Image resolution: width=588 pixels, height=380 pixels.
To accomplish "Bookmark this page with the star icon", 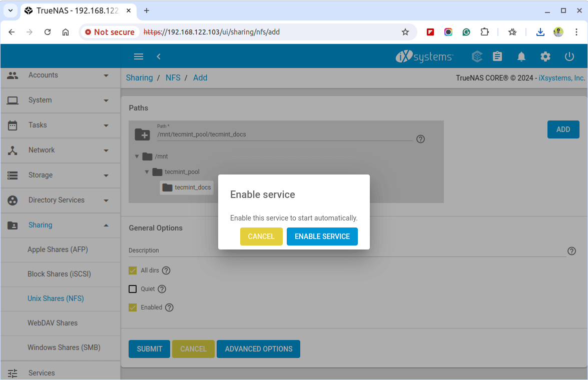I will [405, 32].
